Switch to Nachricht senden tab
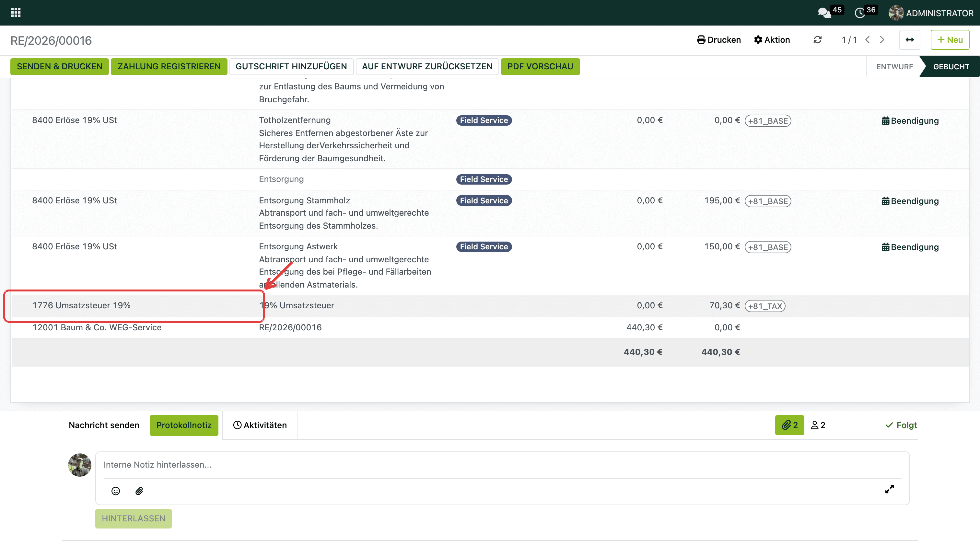 104,426
